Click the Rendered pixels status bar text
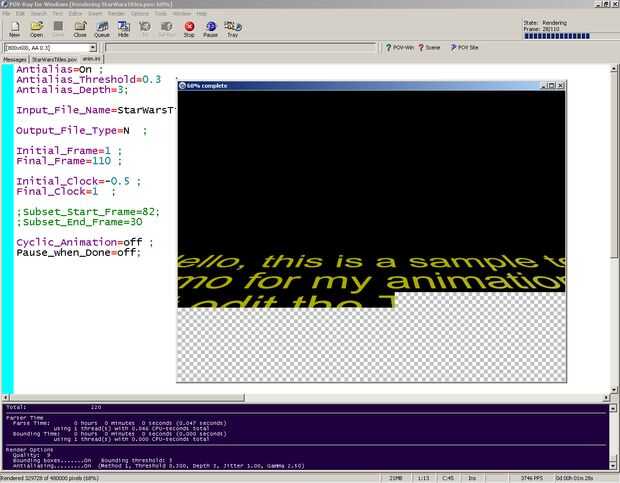620x483 pixels. 49,478
